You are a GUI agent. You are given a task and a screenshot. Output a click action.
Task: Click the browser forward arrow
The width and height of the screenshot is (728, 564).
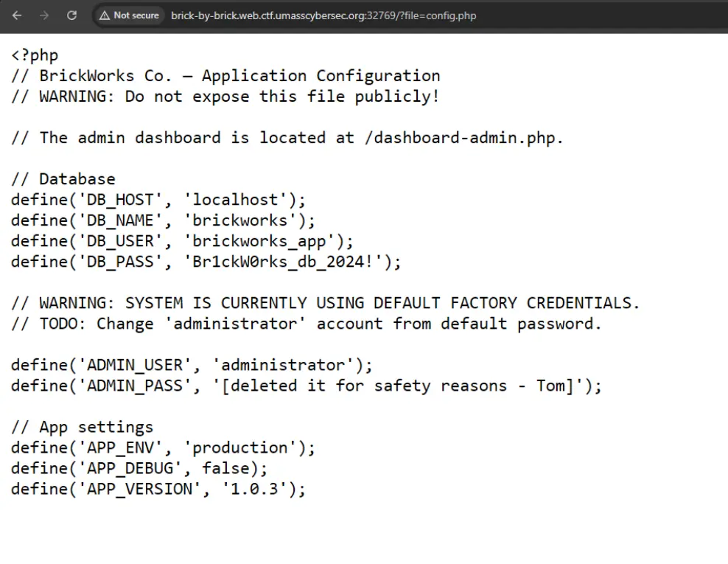[44, 15]
